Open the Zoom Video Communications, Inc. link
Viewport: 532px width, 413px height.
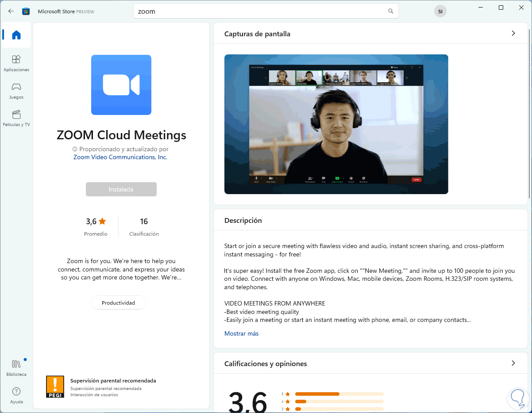coord(120,157)
